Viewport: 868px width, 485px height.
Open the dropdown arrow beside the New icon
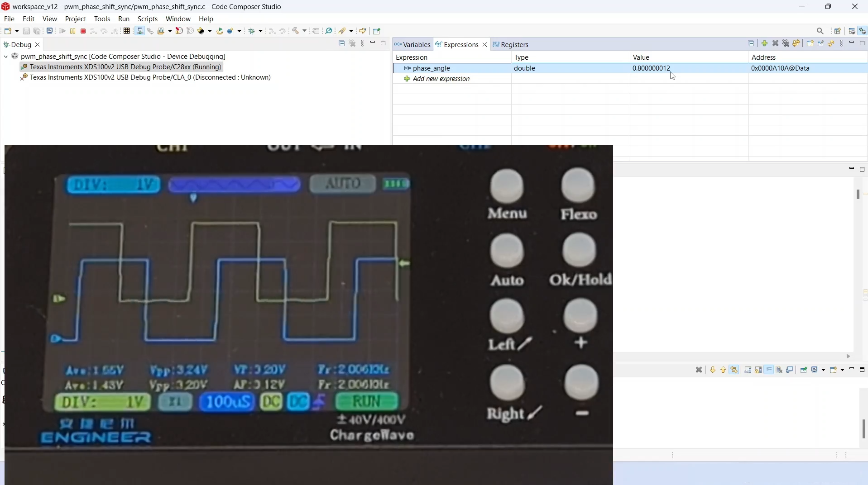[x=17, y=31]
